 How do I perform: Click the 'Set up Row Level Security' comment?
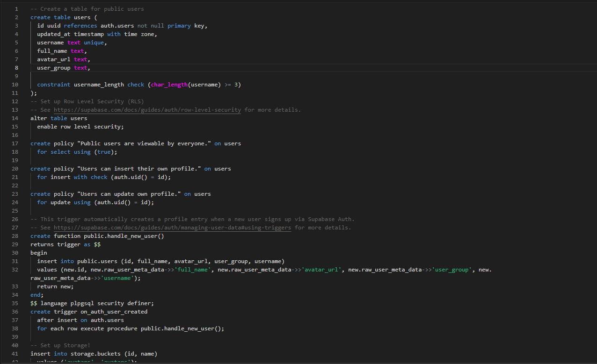87,101
